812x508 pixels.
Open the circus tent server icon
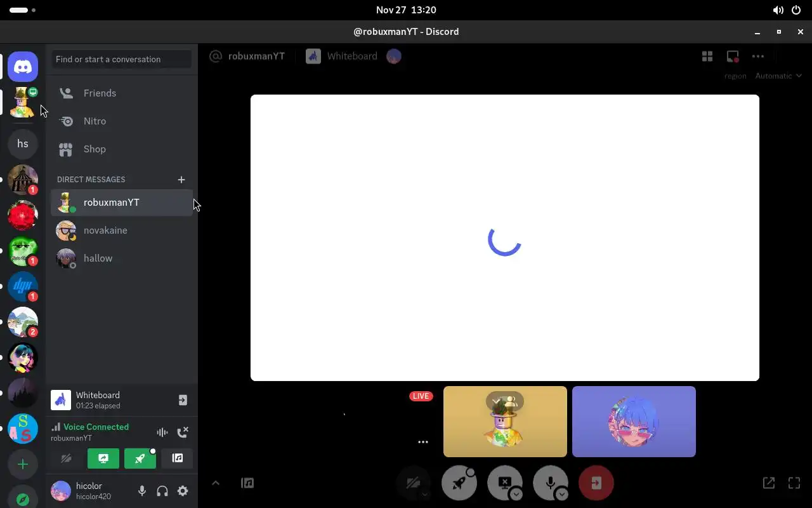pos(23,180)
